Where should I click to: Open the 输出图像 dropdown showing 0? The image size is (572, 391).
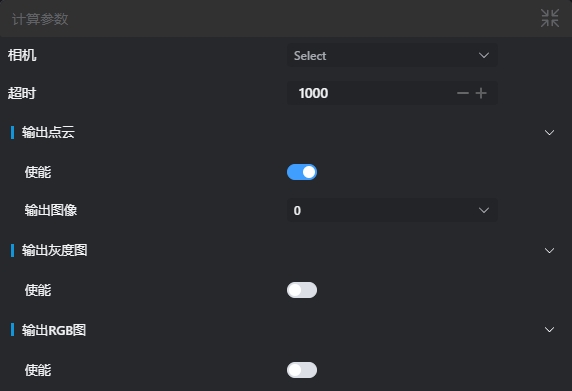pos(392,210)
